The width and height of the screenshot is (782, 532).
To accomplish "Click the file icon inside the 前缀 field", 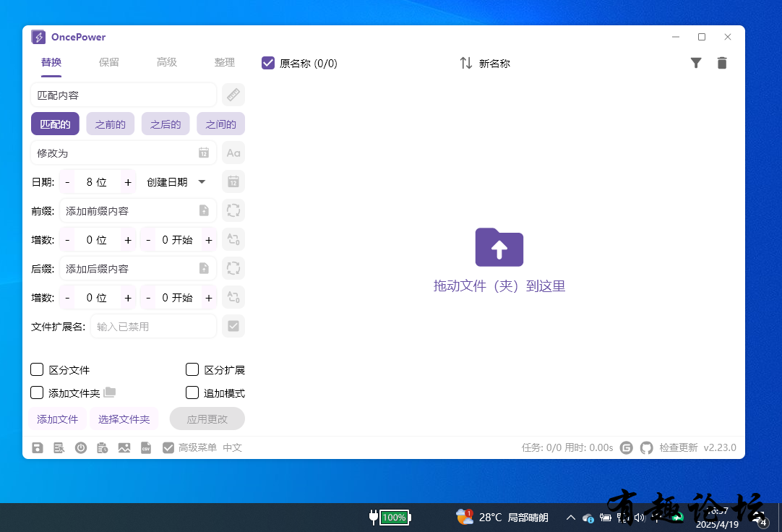I will tap(204, 210).
